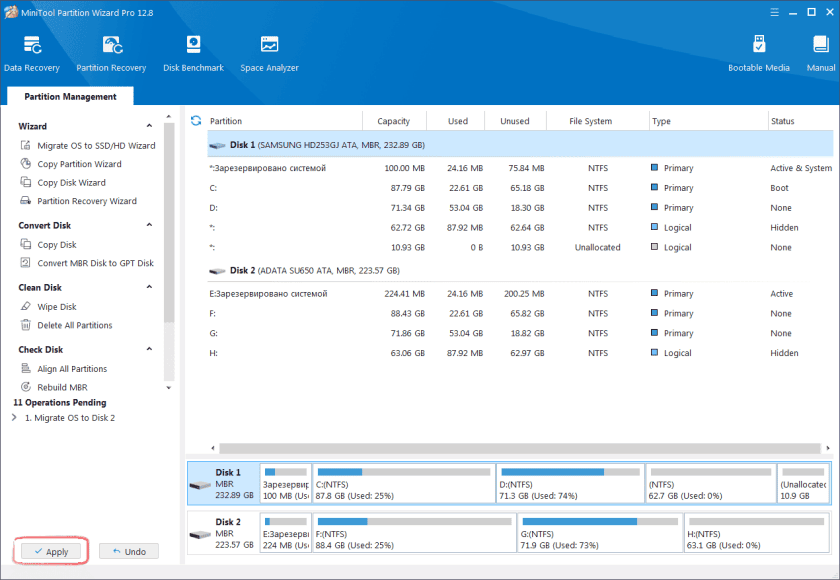Collapse the Clean Disk section
840x580 pixels.
click(150, 288)
